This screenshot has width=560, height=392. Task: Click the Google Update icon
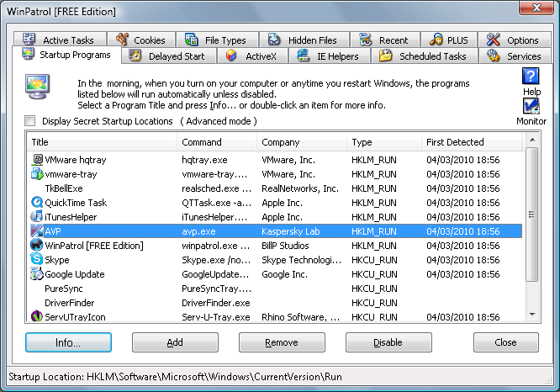tap(37, 273)
